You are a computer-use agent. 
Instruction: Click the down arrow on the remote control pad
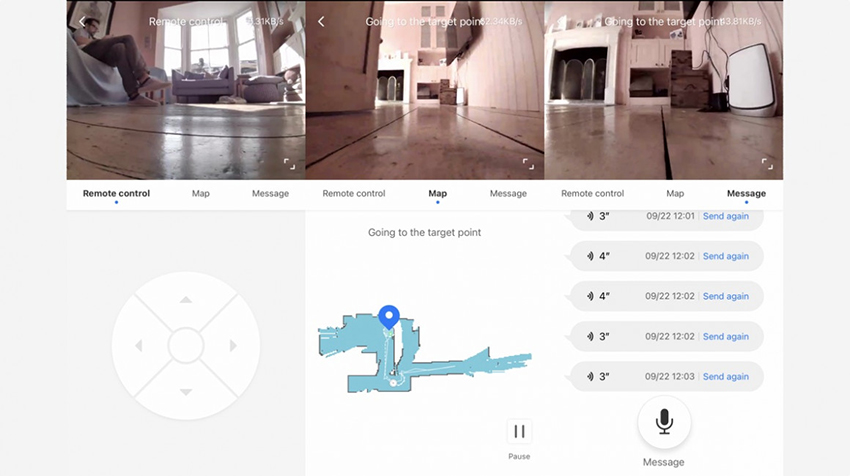coord(186,391)
